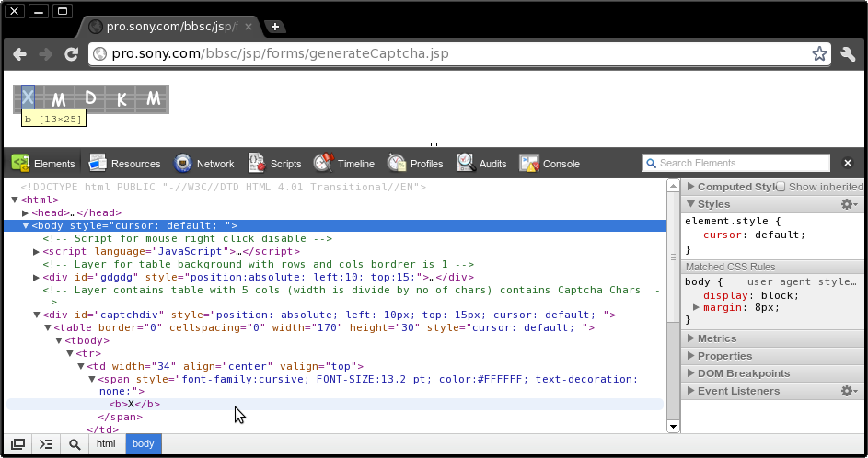
Task: Expand the Event Listeners section
Action: pyautogui.click(x=691, y=391)
